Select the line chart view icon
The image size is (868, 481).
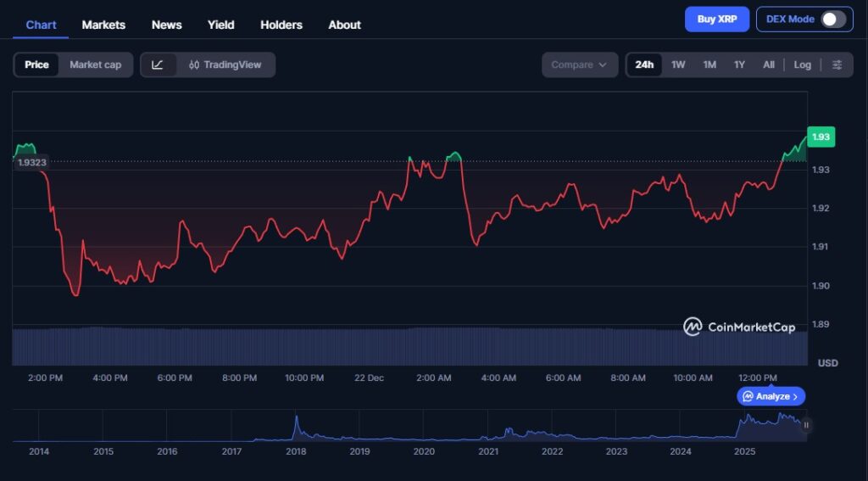click(x=158, y=64)
